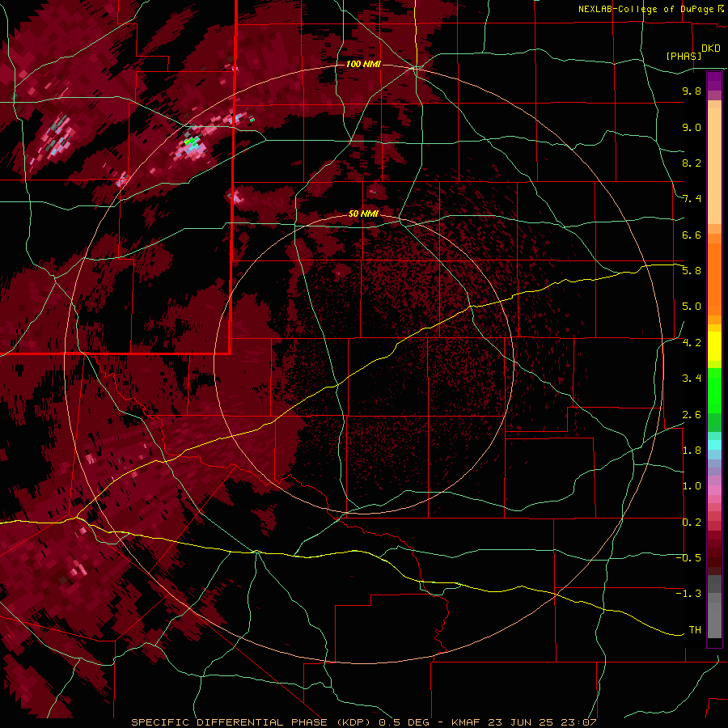728x728 pixels.
Task: Pick the gray band at the color bar bottom
Action: point(714,617)
